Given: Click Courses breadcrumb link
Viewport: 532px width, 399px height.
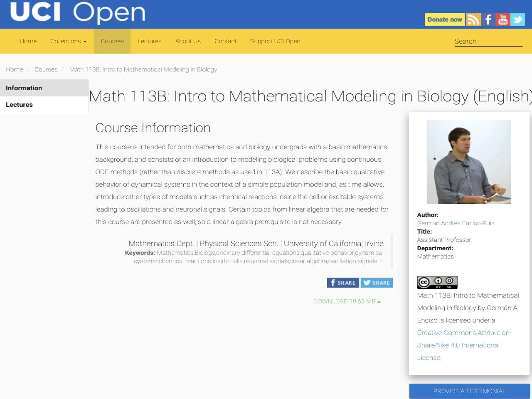Looking at the screenshot, I should click(x=46, y=69).
